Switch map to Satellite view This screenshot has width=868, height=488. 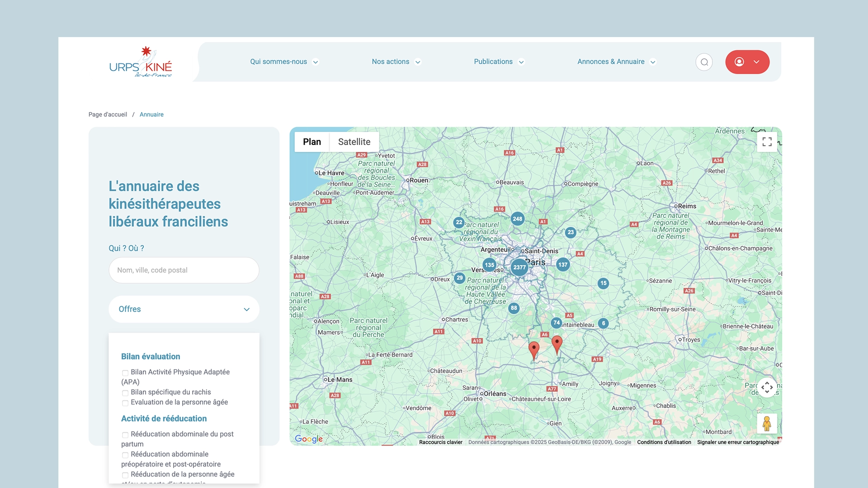(354, 142)
